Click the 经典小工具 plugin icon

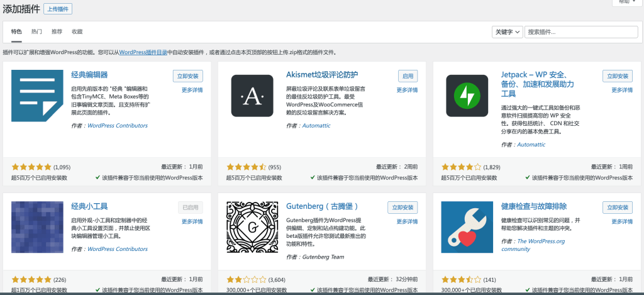point(37,227)
